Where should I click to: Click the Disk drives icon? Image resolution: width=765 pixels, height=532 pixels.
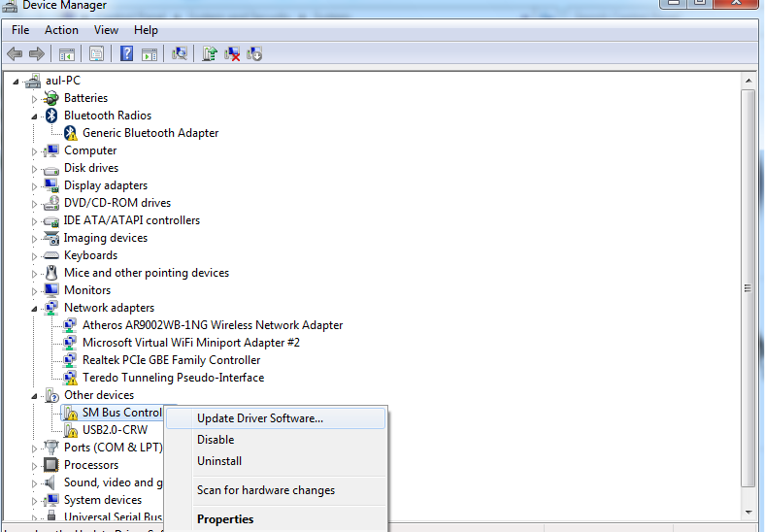50,169
